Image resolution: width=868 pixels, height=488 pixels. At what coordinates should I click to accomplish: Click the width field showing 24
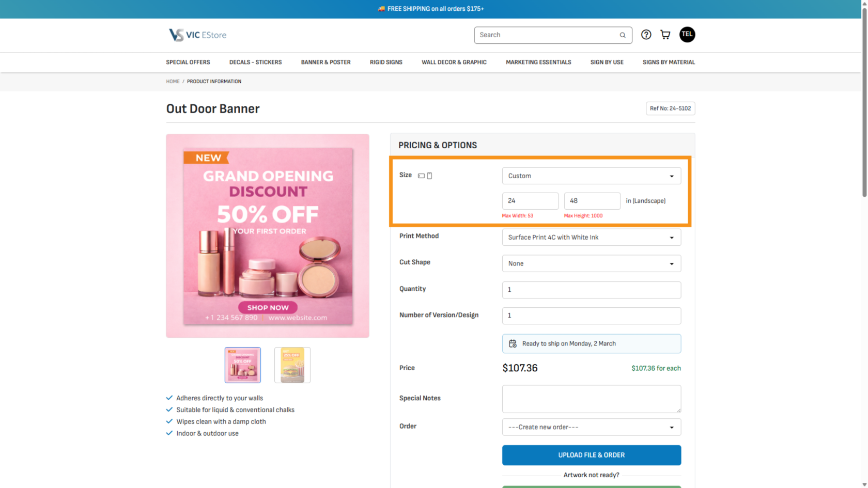click(x=530, y=201)
